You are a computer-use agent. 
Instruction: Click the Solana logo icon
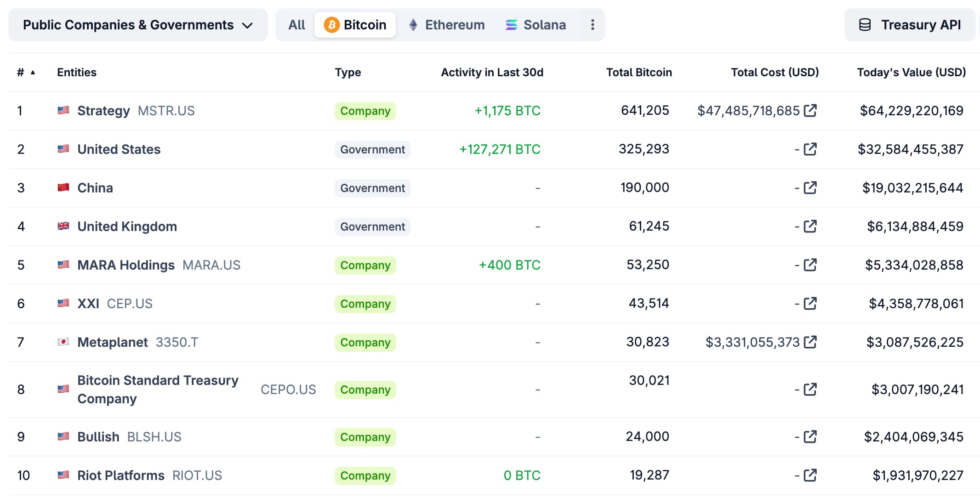[x=512, y=25]
